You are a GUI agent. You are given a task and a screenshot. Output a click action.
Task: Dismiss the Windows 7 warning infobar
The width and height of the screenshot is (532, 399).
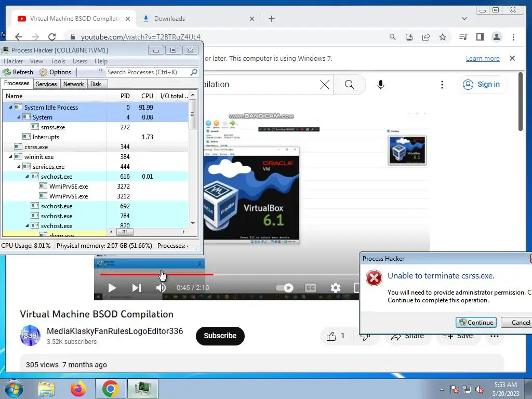point(512,58)
